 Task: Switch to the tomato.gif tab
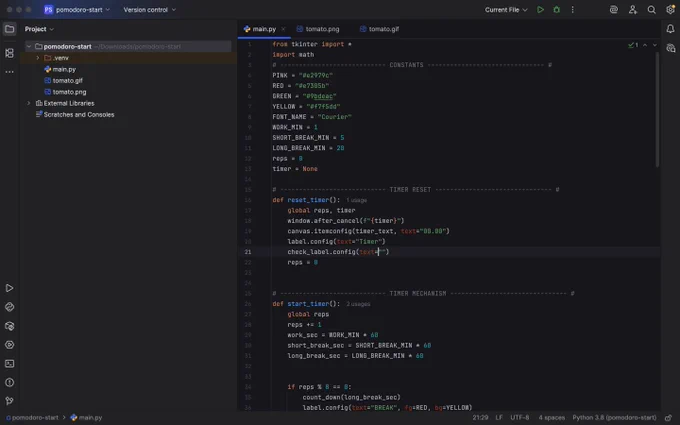click(x=379, y=29)
